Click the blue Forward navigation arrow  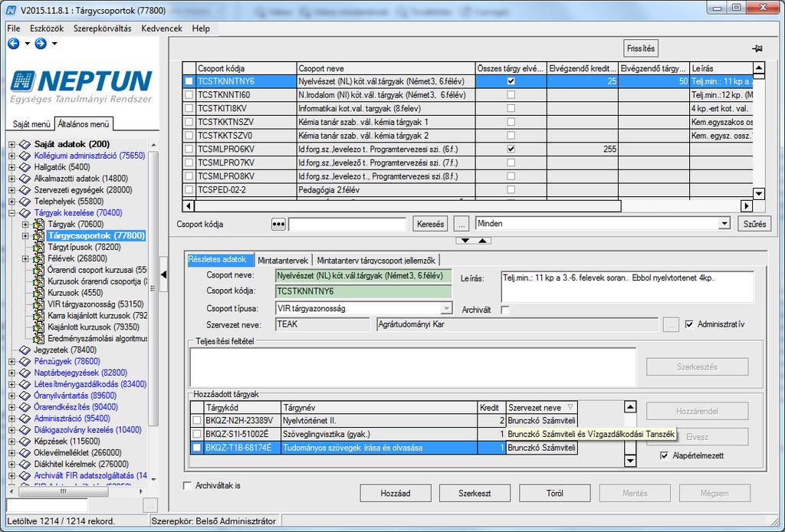point(41,44)
